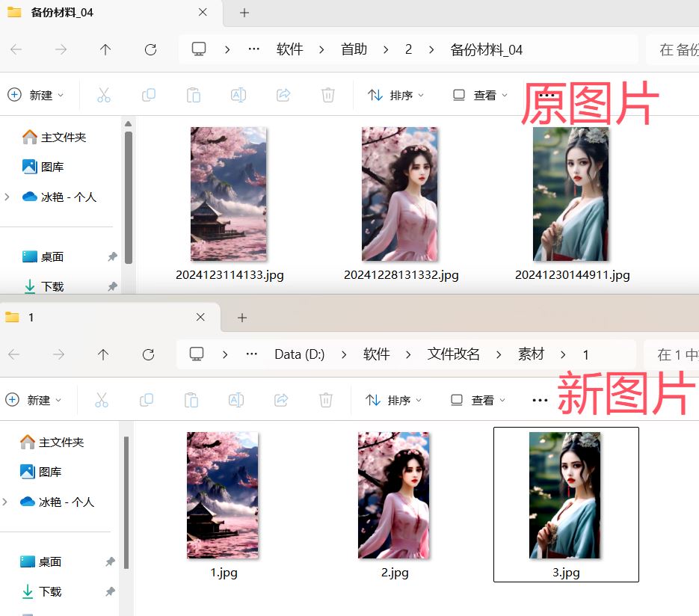The height and width of the screenshot is (616, 699).
Task: Click Paste icon in bottom window toolbar
Action: coord(191,400)
